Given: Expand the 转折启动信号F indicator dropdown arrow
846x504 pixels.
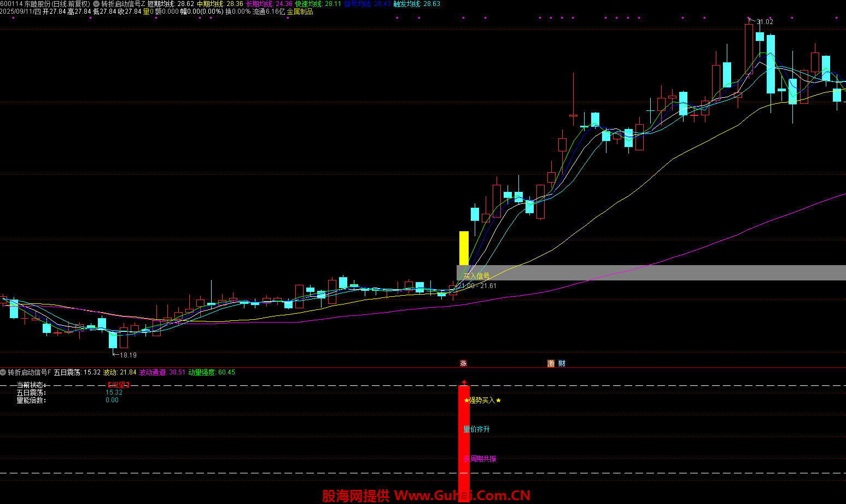Looking at the screenshot, I should click(x=3, y=372).
